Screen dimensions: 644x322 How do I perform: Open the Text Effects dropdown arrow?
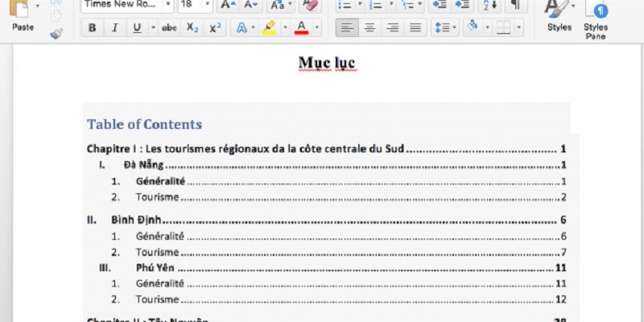(253, 28)
